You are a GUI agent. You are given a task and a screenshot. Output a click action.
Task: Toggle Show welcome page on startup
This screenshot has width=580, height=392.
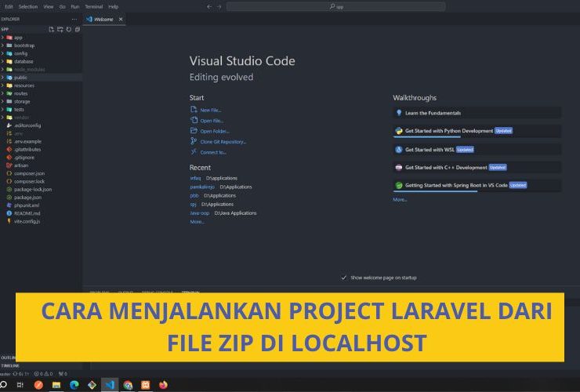coord(343,278)
